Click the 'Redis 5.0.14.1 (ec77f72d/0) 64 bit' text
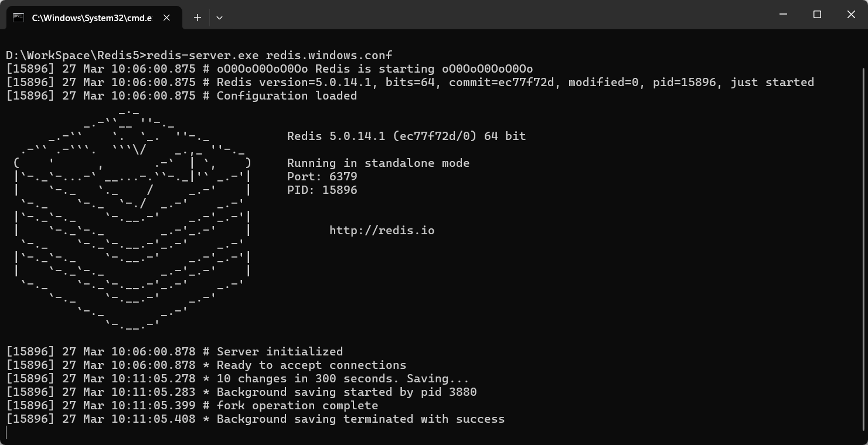This screenshot has height=445, width=868. pos(406,136)
